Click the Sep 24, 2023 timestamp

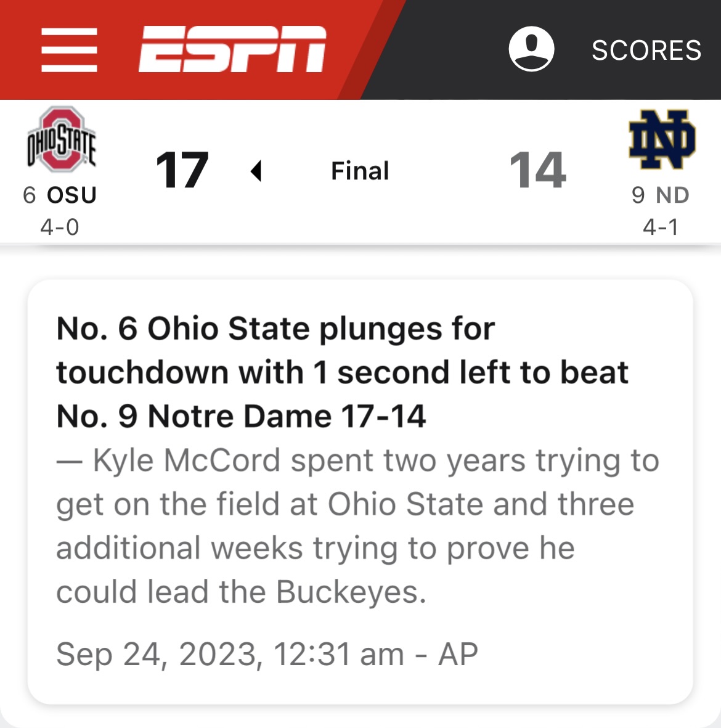230,654
